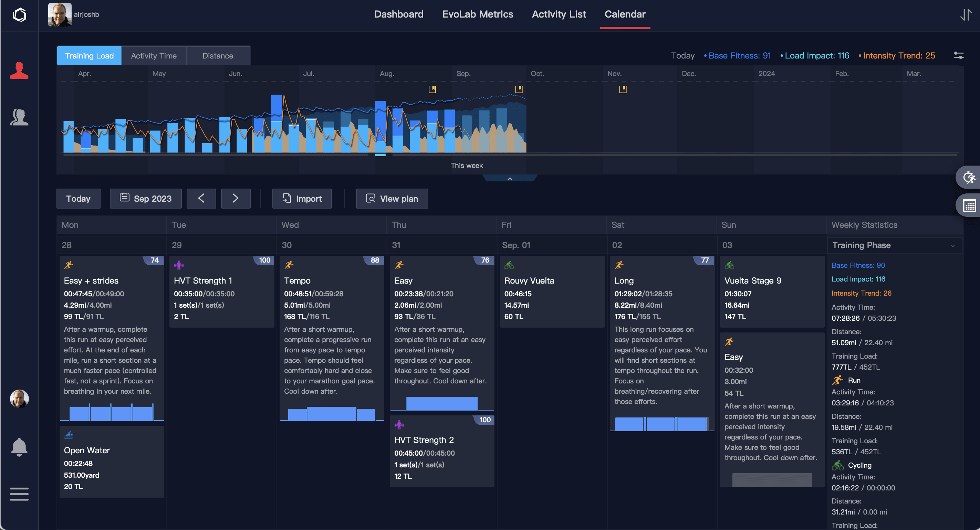The image size is (980, 530).
Task: Open the floating calendar widget icon
Action: click(969, 206)
